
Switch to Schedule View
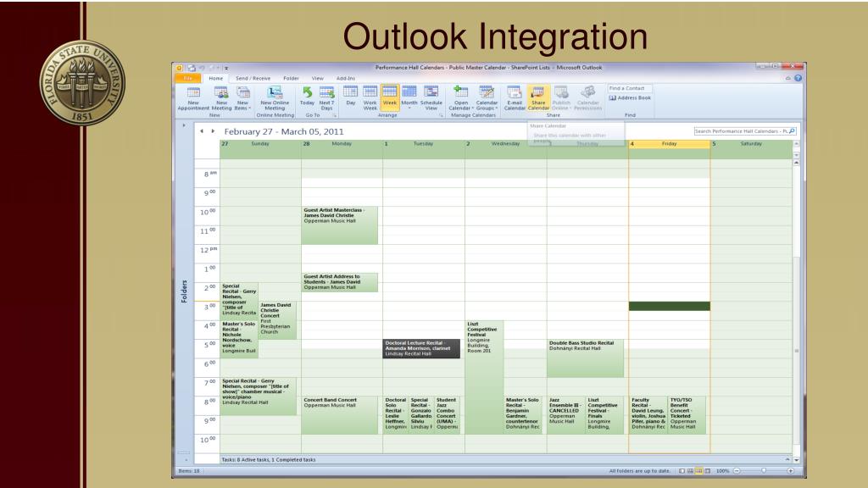pos(431,98)
